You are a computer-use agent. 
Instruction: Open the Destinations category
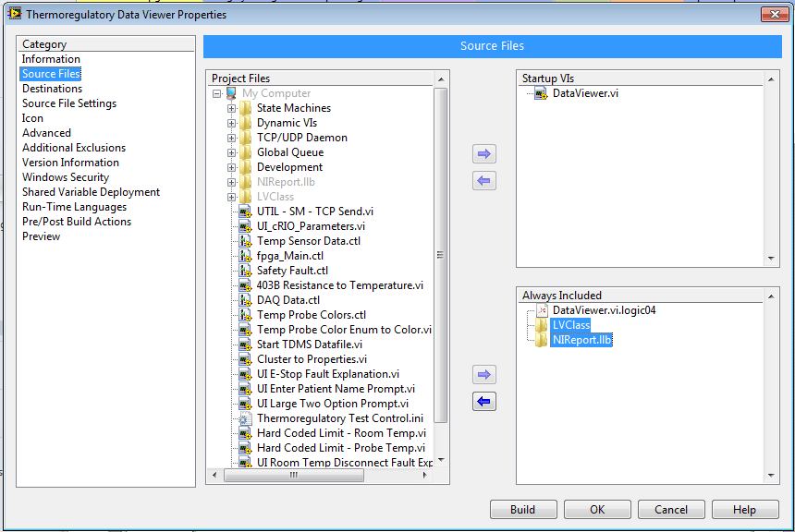pos(52,89)
